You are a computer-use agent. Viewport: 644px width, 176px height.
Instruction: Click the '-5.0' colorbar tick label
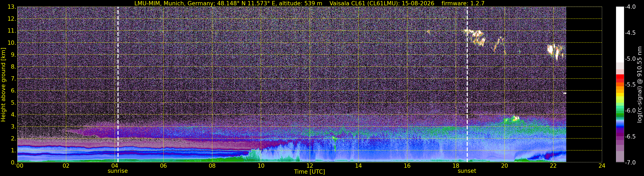(630, 59)
